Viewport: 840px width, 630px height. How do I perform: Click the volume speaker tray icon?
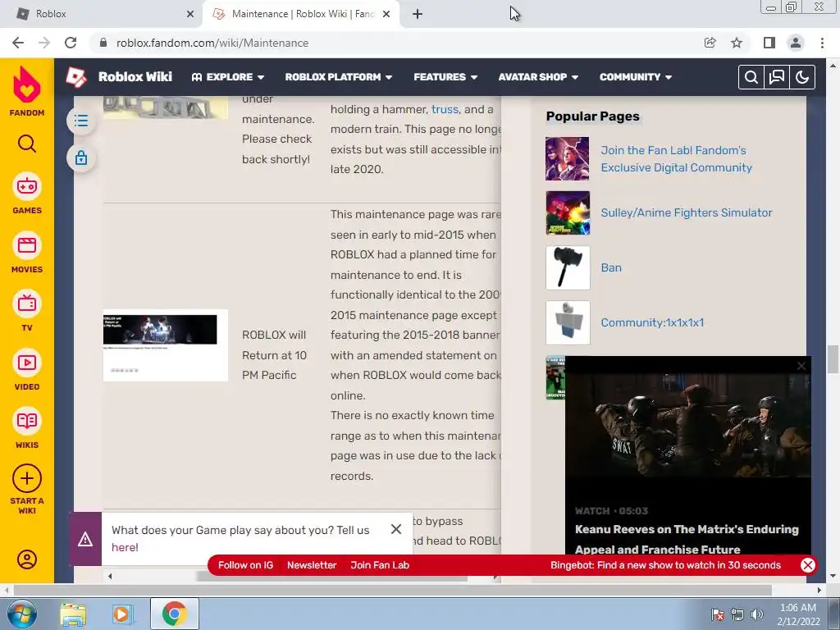click(756, 614)
